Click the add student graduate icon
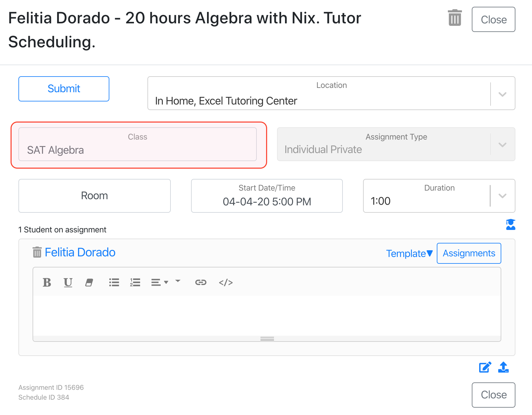 click(x=510, y=225)
